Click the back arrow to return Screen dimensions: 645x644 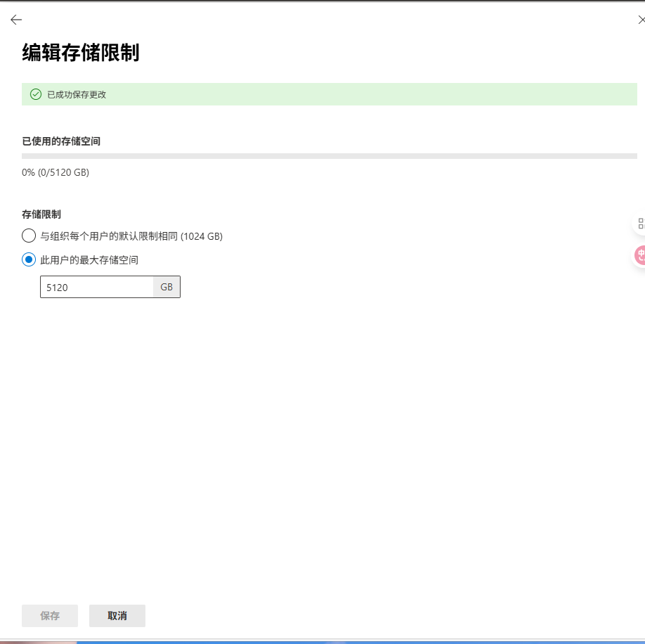[x=15, y=20]
